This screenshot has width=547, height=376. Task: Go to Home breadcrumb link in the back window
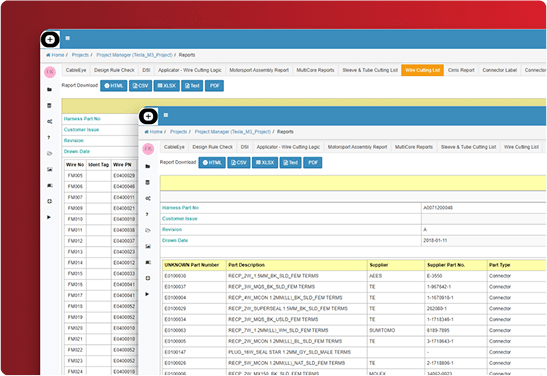click(55, 55)
